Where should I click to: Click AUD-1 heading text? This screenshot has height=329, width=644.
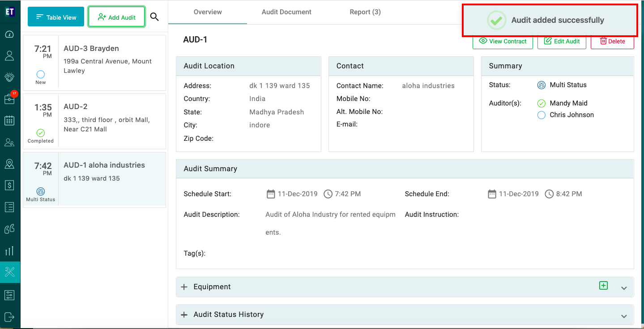195,40
